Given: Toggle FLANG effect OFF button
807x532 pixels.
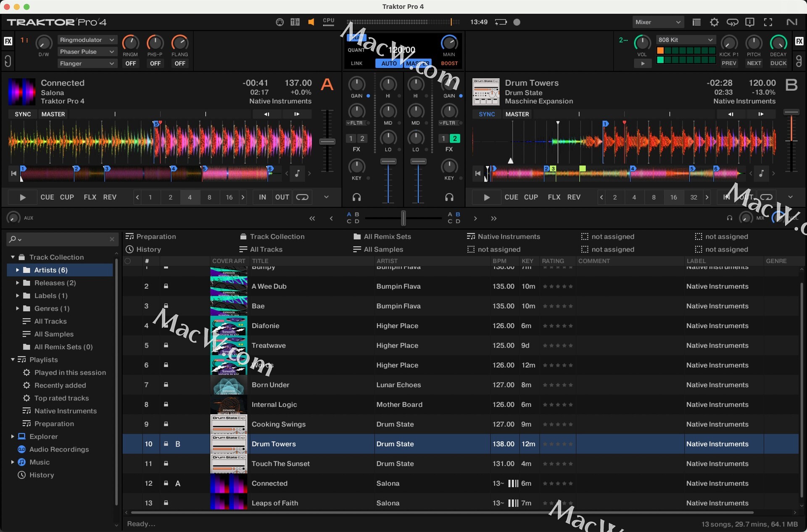Looking at the screenshot, I should click(180, 63).
